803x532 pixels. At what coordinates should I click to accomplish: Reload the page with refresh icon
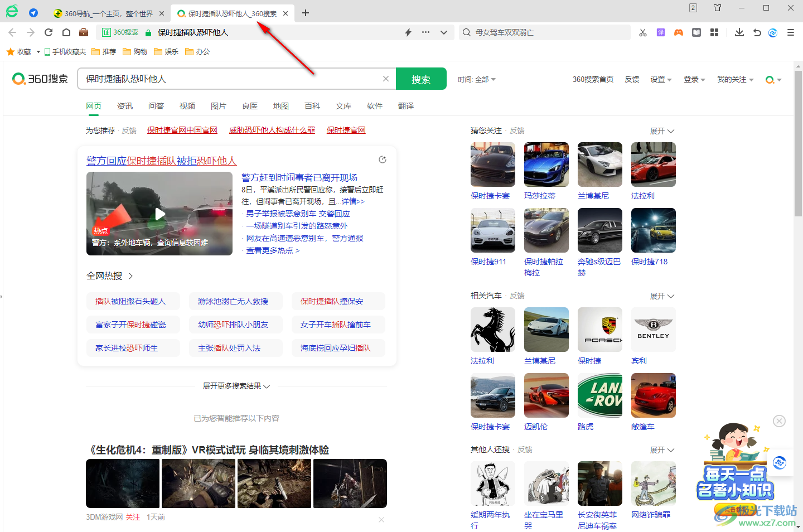tap(49, 32)
